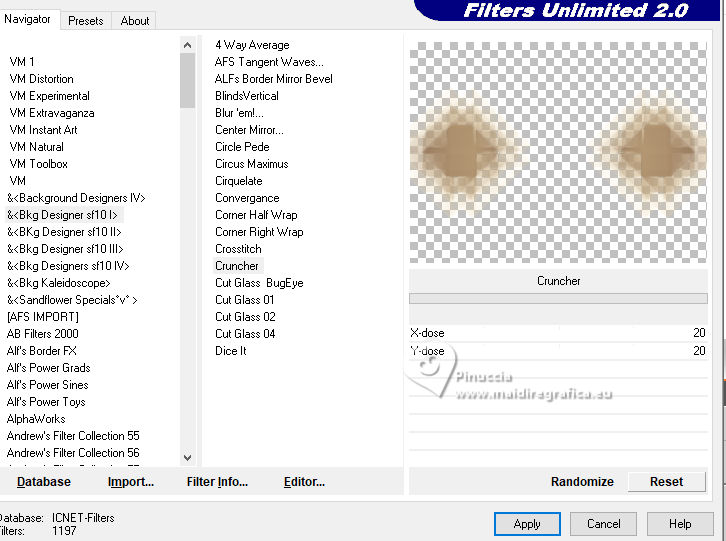Image resolution: width=726 pixels, height=541 pixels.
Task: Select the AlphaWorks category
Action: point(36,419)
